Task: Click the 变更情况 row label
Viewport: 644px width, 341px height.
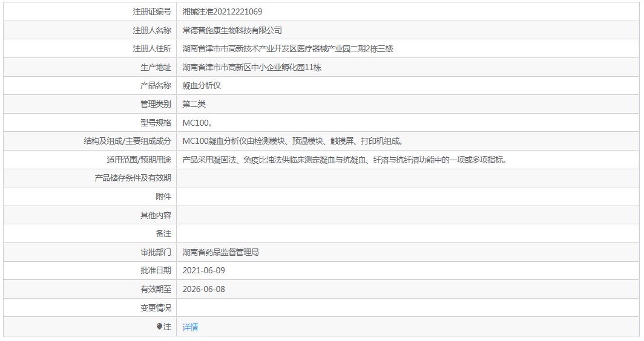Action: coord(156,308)
